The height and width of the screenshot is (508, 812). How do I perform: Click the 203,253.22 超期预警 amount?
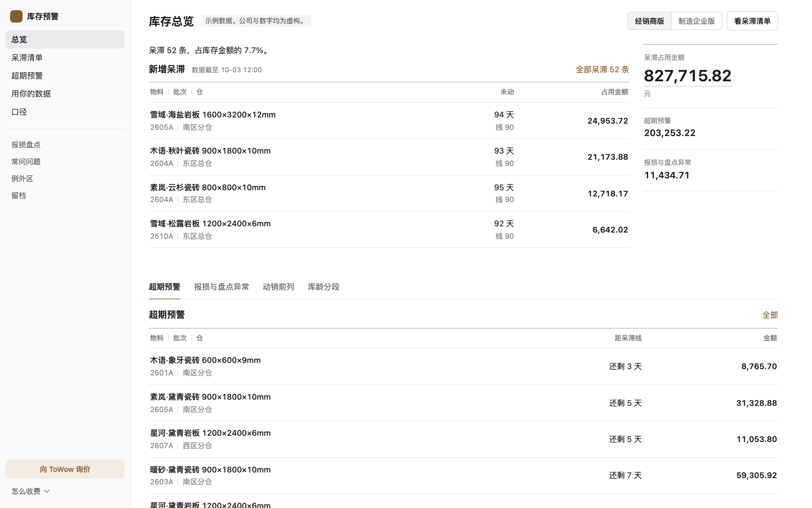click(670, 133)
